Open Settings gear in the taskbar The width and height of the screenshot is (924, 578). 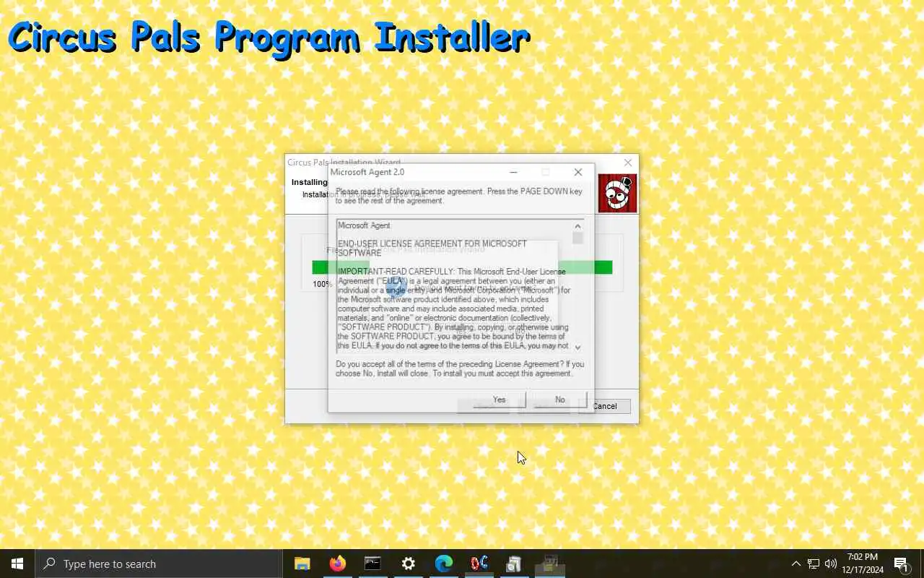pos(408,564)
